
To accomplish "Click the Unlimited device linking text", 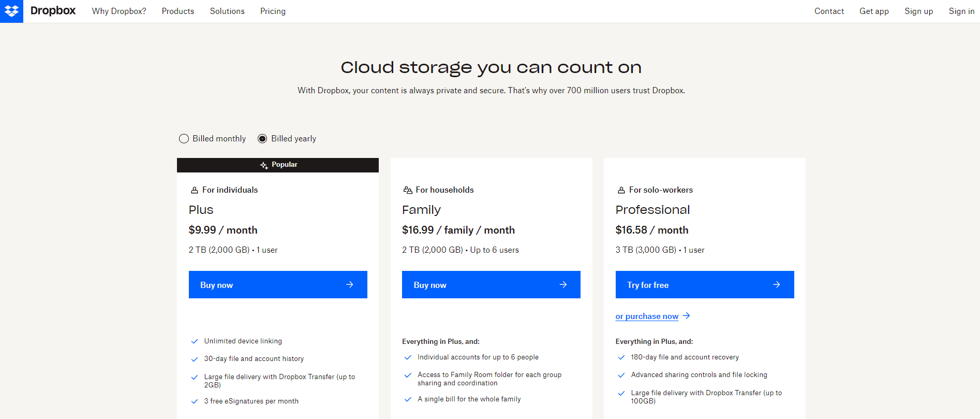I will [x=243, y=341].
